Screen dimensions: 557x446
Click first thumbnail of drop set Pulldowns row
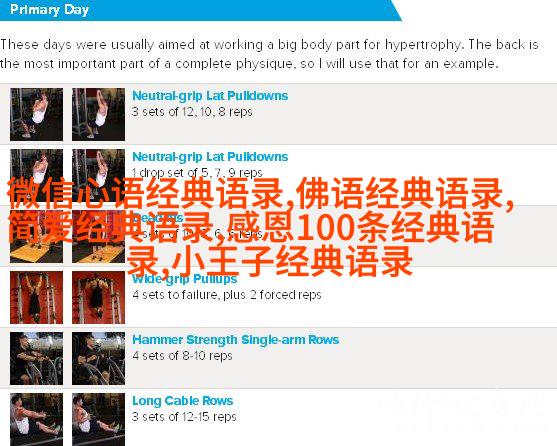point(37,175)
